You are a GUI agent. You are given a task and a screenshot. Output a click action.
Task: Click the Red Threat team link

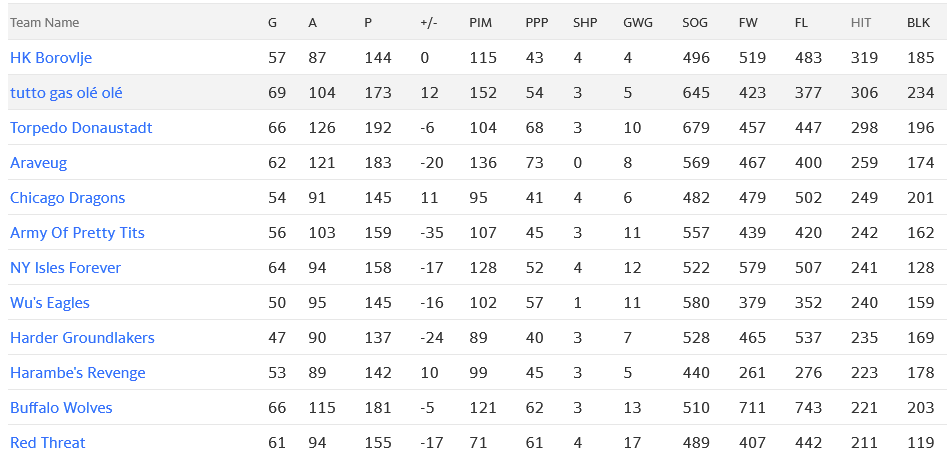tap(48, 443)
